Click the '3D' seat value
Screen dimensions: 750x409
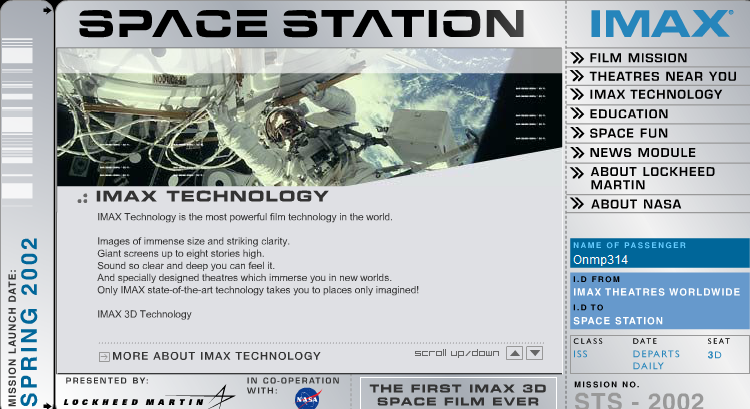click(x=714, y=355)
